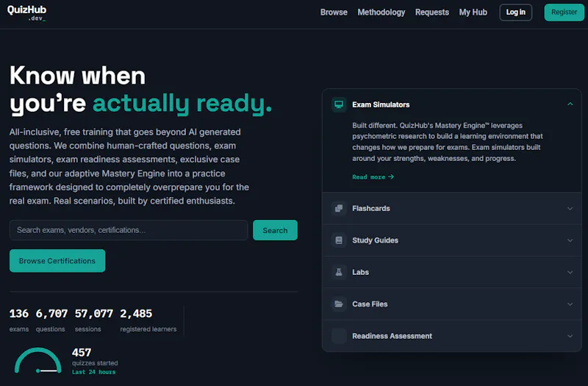Expand the Study Guides chevron
This screenshot has height=386, width=588.
(570, 240)
